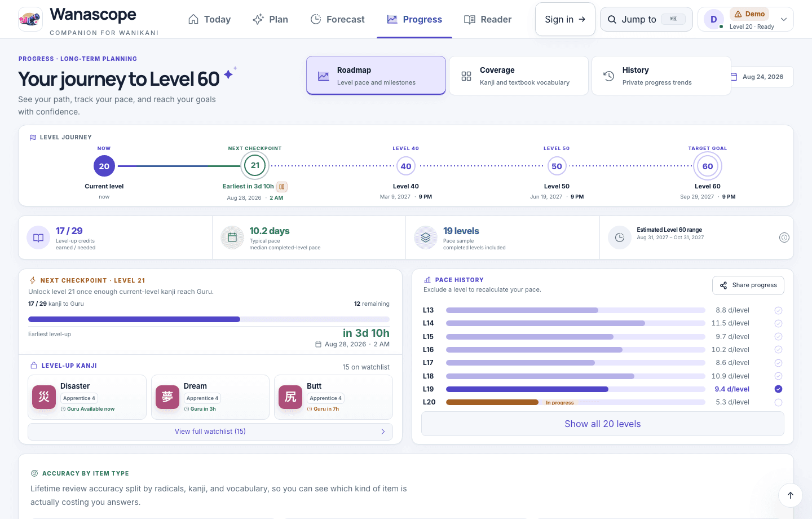
Task: Click the 災 Disaster kanji tile
Action: tap(87, 397)
